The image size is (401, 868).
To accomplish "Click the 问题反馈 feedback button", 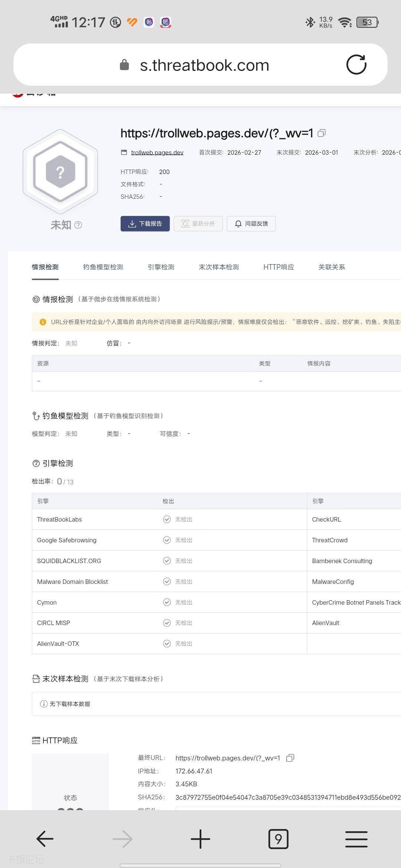I will (x=251, y=224).
